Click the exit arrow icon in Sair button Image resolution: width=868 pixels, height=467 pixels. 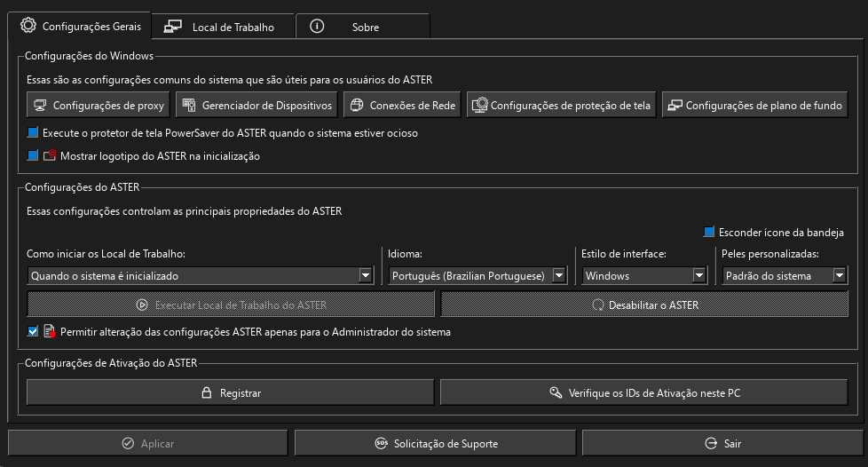711,443
